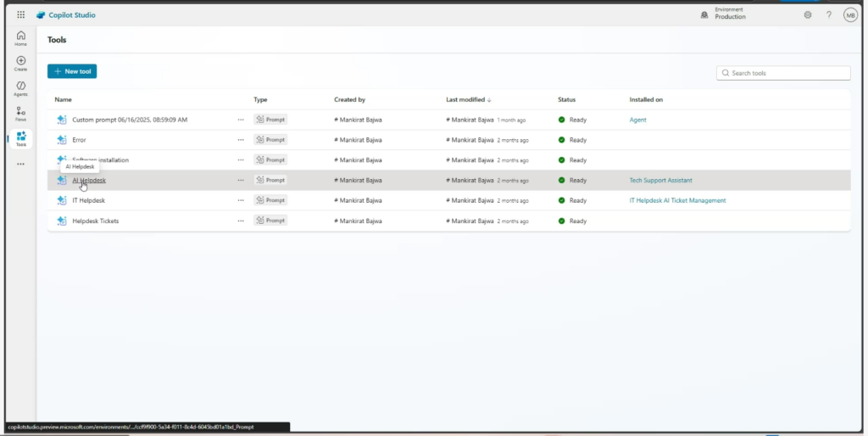Click the Ready status of Custom prompt row
The height and width of the screenshot is (436, 868).
pyautogui.click(x=572, y=120)
